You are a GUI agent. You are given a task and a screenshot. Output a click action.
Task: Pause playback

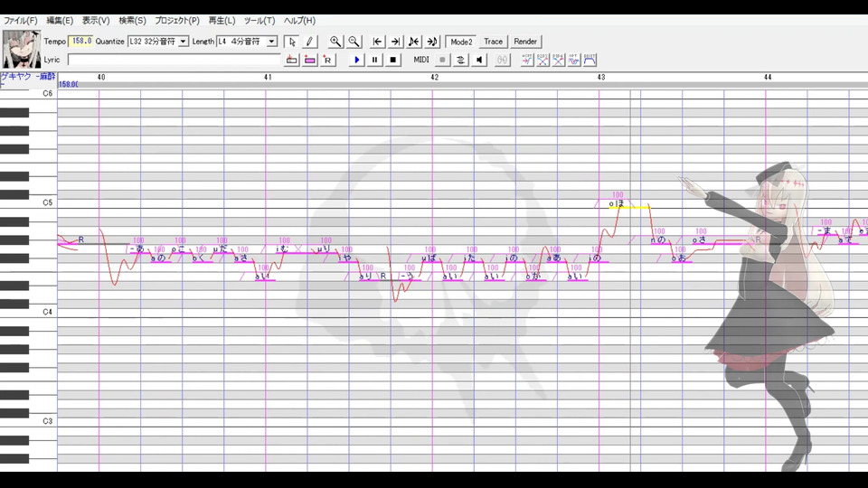374,60
